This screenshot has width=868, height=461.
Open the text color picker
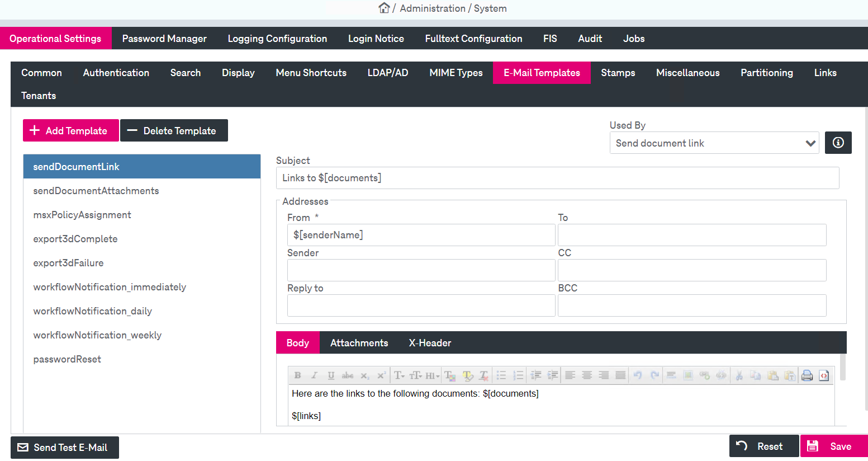[x=450, y=375]
